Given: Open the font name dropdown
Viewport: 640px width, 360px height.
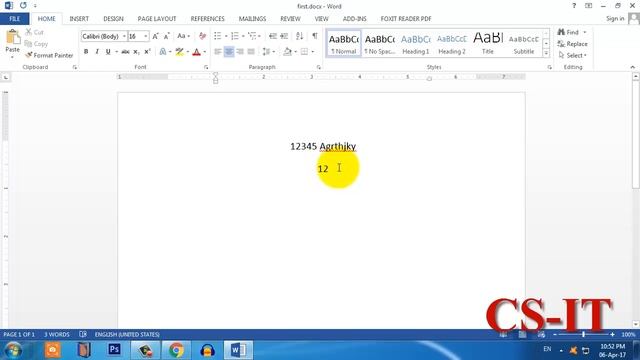Looking at the screenshot, I should [124, 36].
